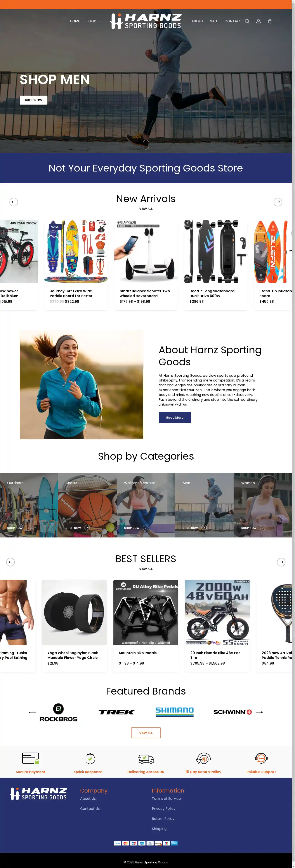Expand the Shop dropdown menu
The width and height of the screenshot is (295, 868).
coord(93,21)
